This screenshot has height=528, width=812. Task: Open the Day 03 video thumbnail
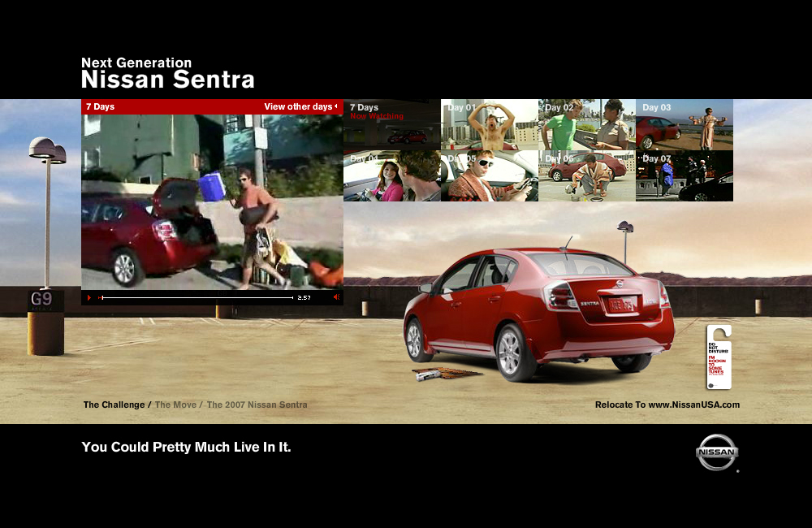click(x=684, y=124)
